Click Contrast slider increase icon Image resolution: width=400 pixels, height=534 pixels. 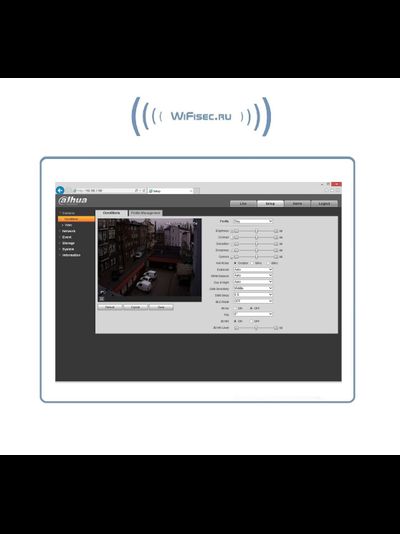[x=276, y=237]
